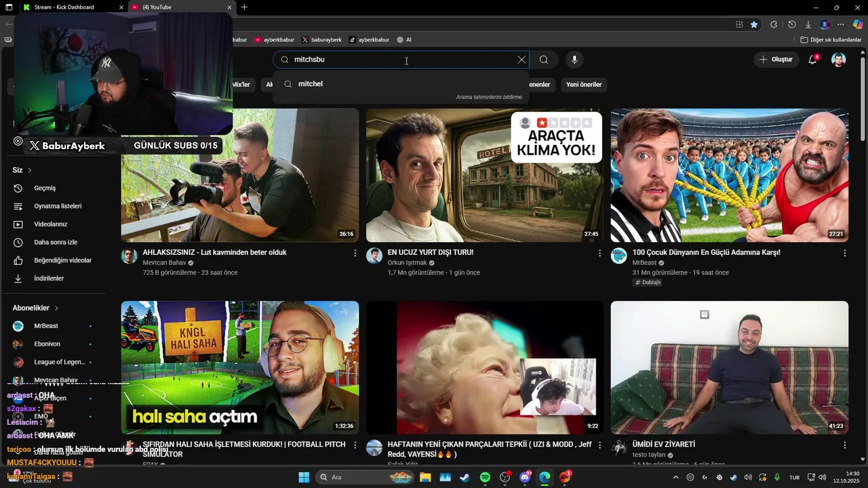Screen dimensions: 868x488
Task: Expand the Abonelikler section chevron
Action: click(x=56, y=308)
